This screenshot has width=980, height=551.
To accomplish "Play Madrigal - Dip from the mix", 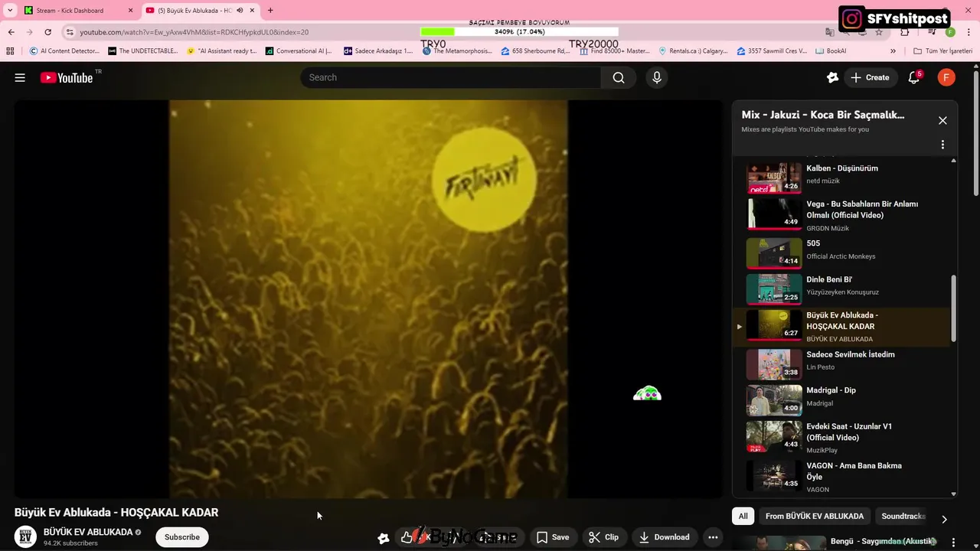I will pyautogui.click(x=842, y=400).
